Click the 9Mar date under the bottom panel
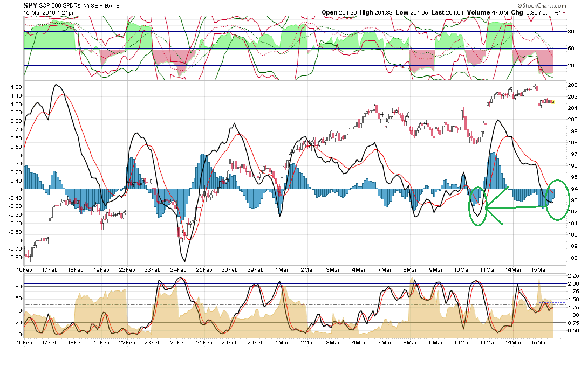Viewport: 588px width, 388px height. pos(436,342)
